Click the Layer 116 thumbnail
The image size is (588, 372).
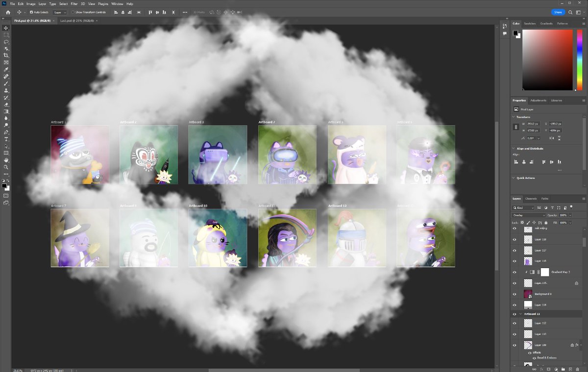point(528,261)
